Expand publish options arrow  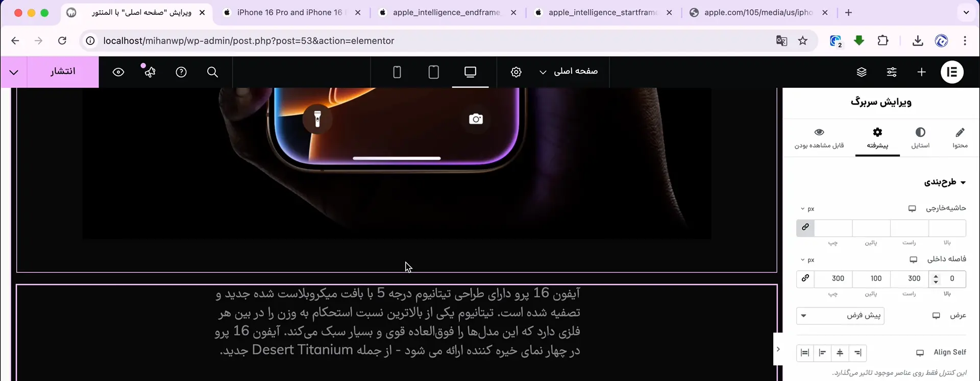click(14, 72)
